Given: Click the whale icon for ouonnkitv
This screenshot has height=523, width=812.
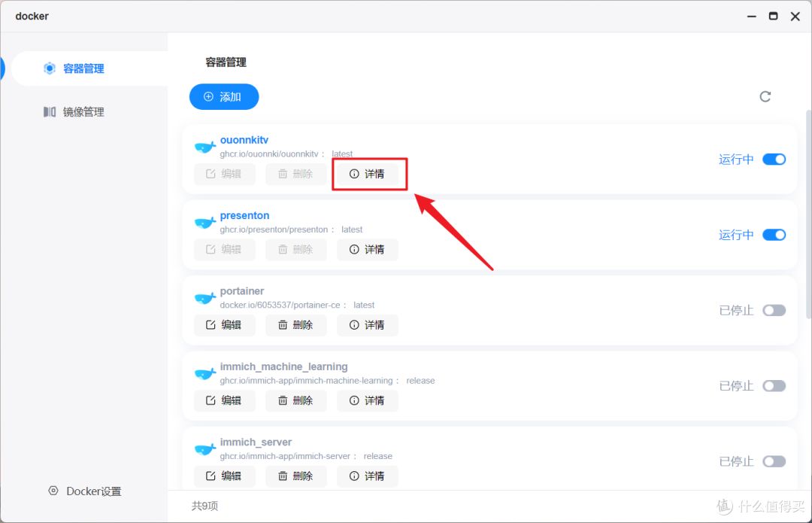Looking at the screenshot, I should coord(205,147).
